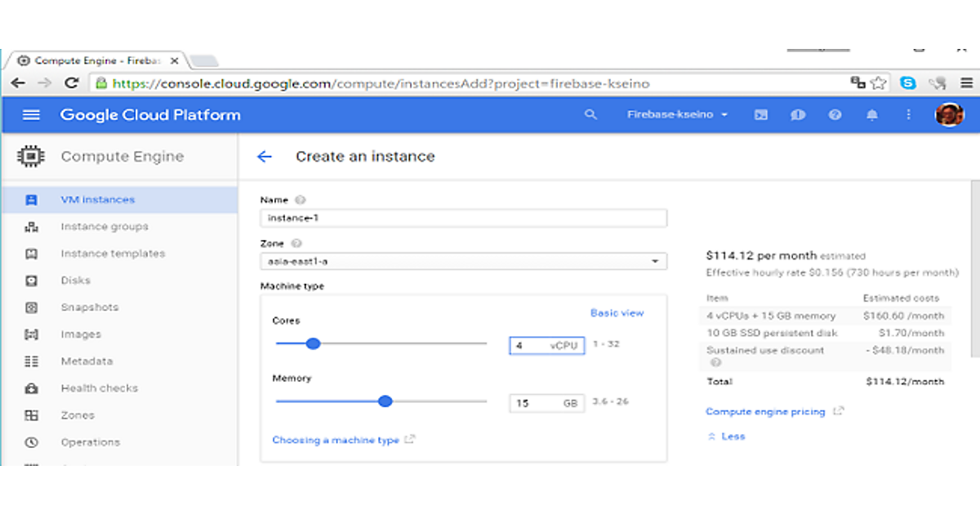Open the Firebase-kseino project selector

pos(676,115)
